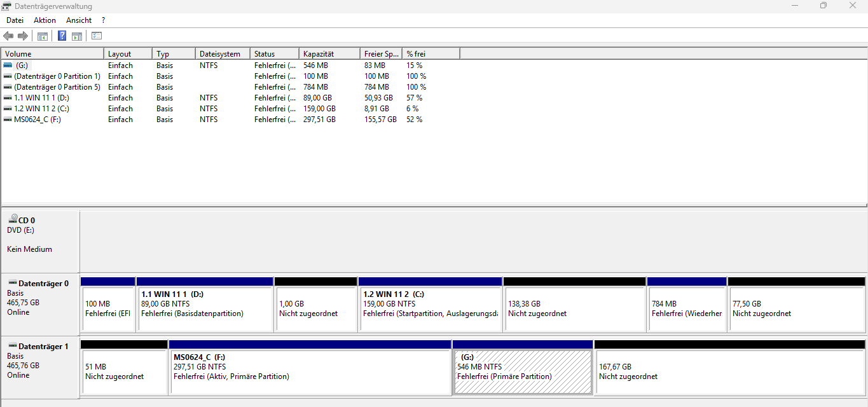Select the 167,67 GB unallocated block
This screenshot has width=868, height=407.
730,367
